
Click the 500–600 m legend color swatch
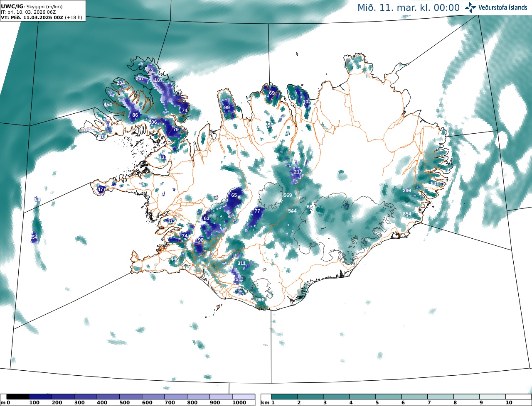coord(131,397)
